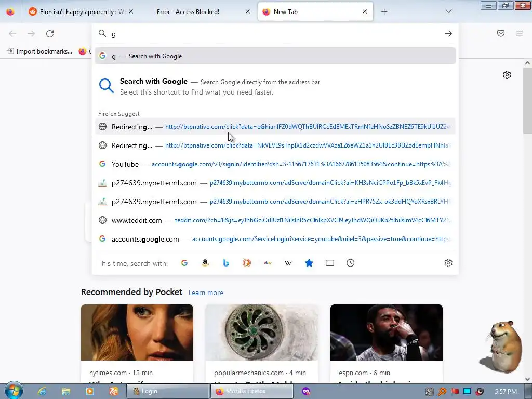Open www.teddit.com suggestion
The width and height of the screenshot is (532, 399).
point(275,220)
